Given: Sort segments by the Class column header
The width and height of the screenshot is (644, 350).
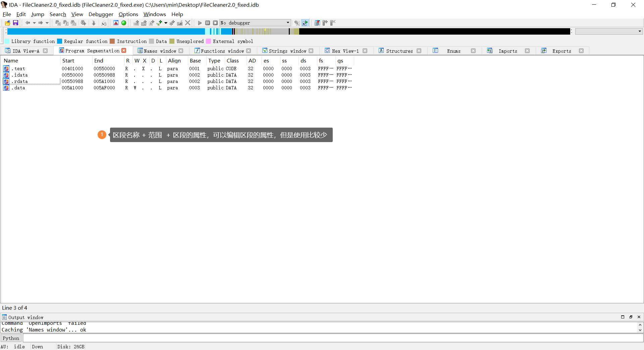Looking at the screenshot, I should tap(235, 60).
